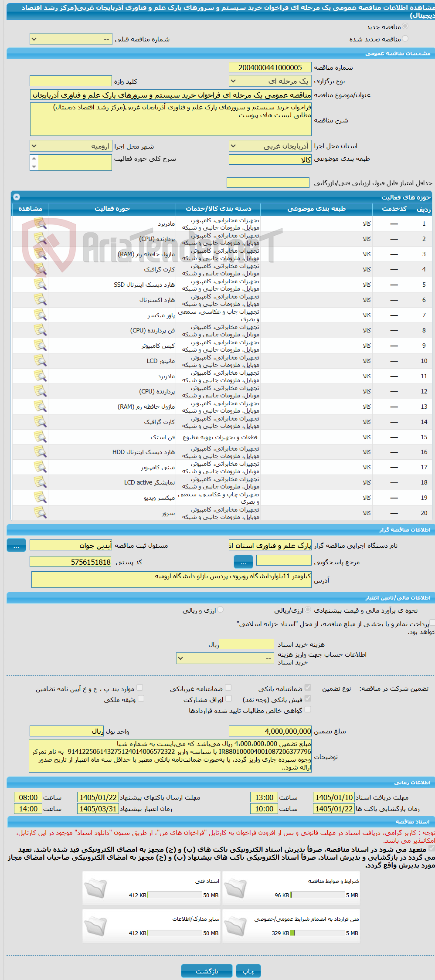Image resolution: width=435 pixels, height=980 pixels.
Task: Toggle the وثیقه ملکی checkbox
Action: click(x=141, y=698)
